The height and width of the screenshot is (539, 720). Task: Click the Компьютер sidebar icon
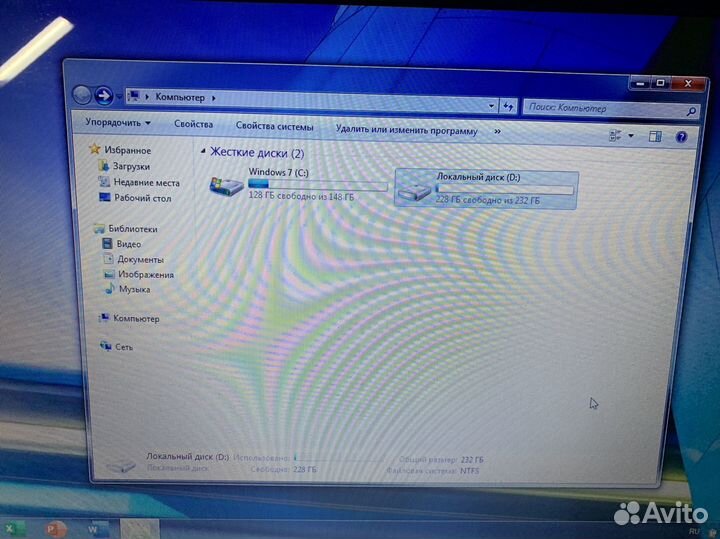point(104,317)
